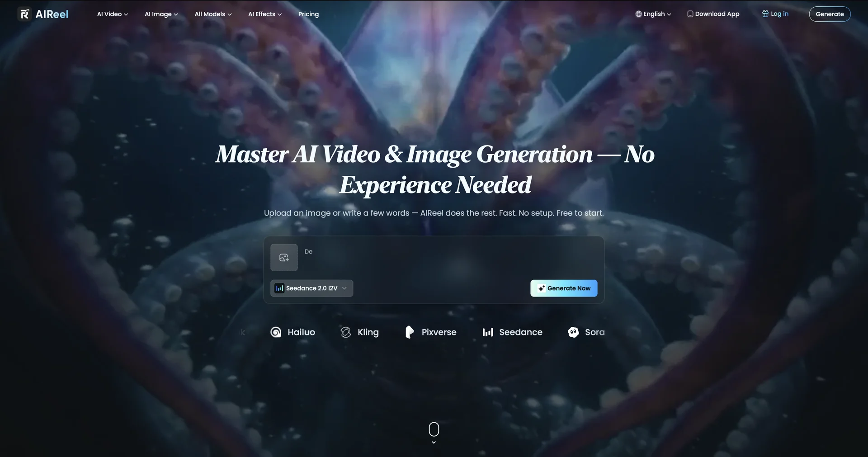The height and width of the screenshot is (457, 868).
Task: Click the Generate button in the header
Action: pos(829,14)
